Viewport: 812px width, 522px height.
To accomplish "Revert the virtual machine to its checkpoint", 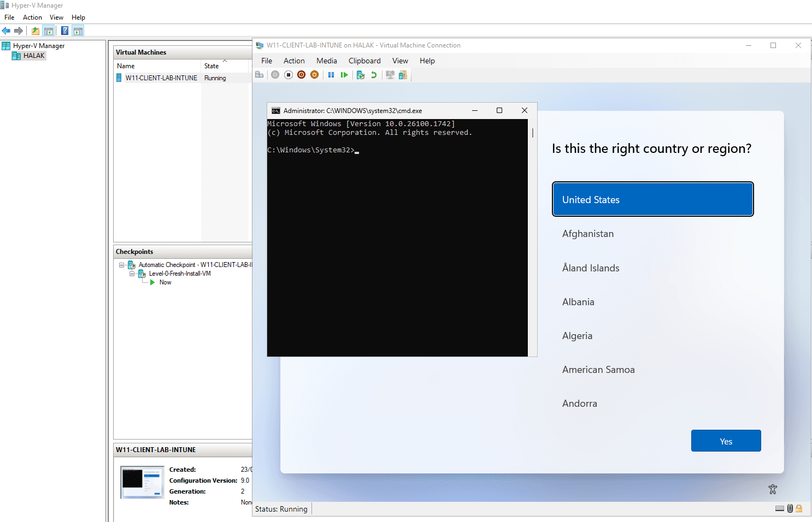I will 374,75.
